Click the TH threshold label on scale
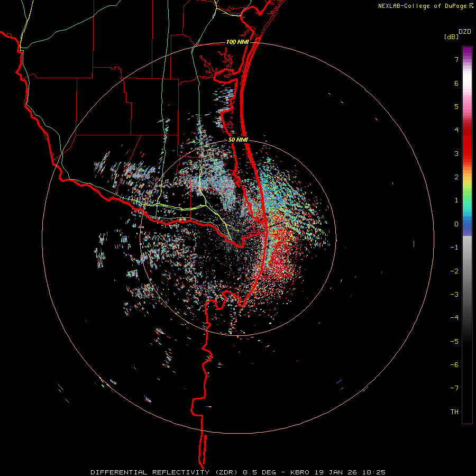This screenshot has height=476, width=476. point(454,411)
